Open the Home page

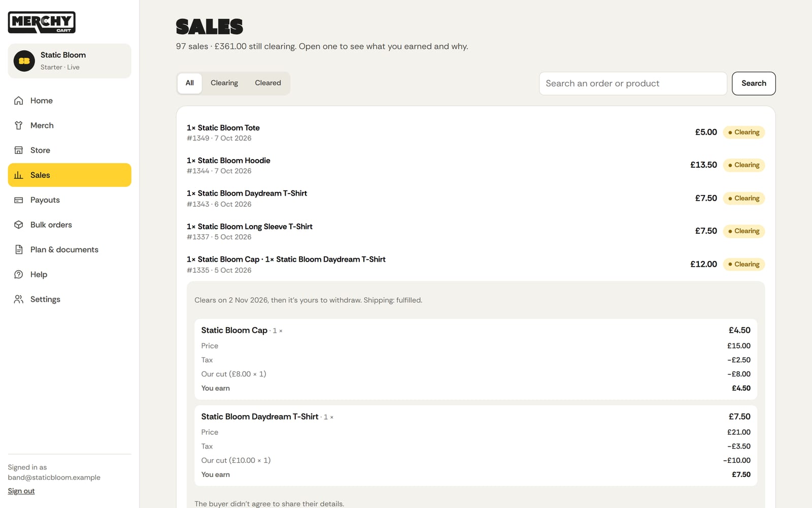[x=70, y=101]
